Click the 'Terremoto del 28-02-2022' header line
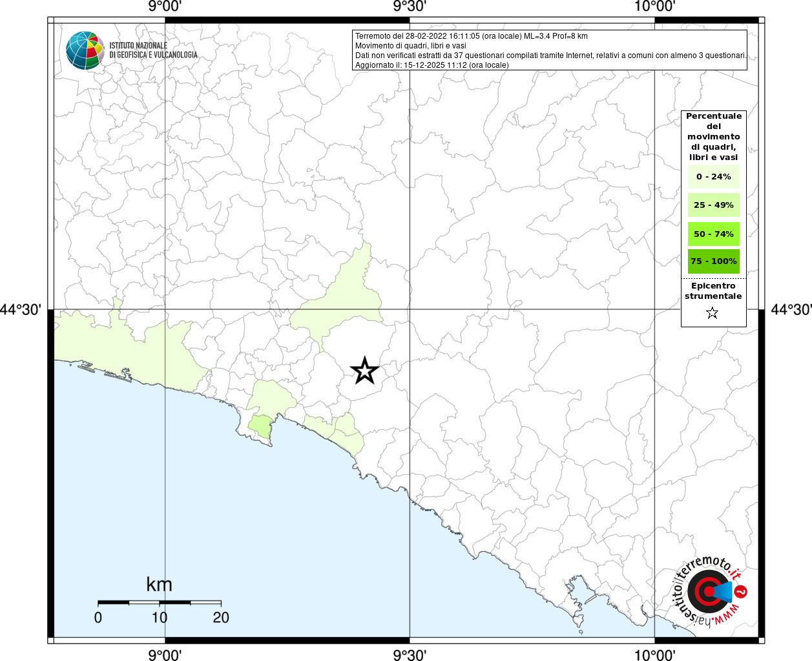Viewport: 812px width, 661px height. coord(472,36)
